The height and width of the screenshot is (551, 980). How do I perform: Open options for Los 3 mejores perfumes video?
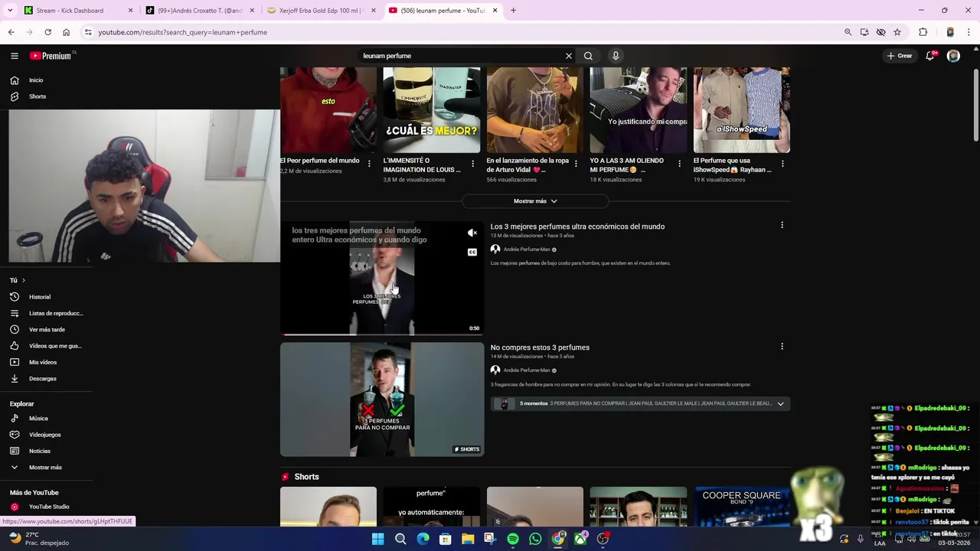tap(782, 225)
